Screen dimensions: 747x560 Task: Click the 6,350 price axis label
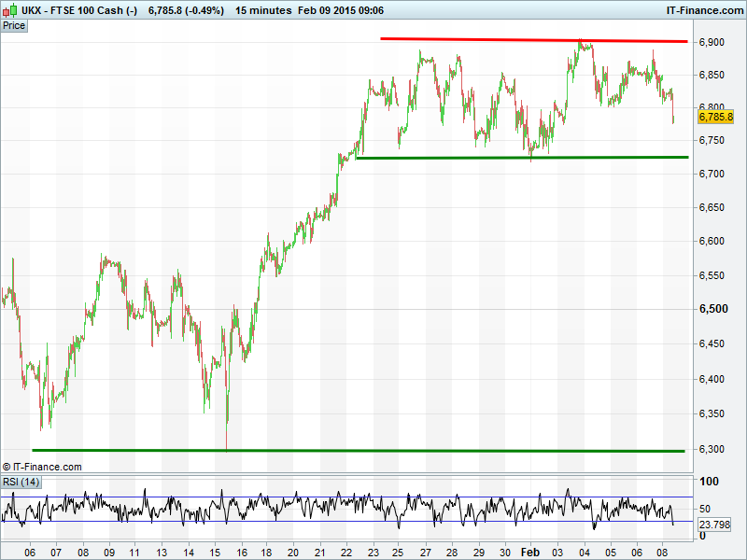click(712, 413)
